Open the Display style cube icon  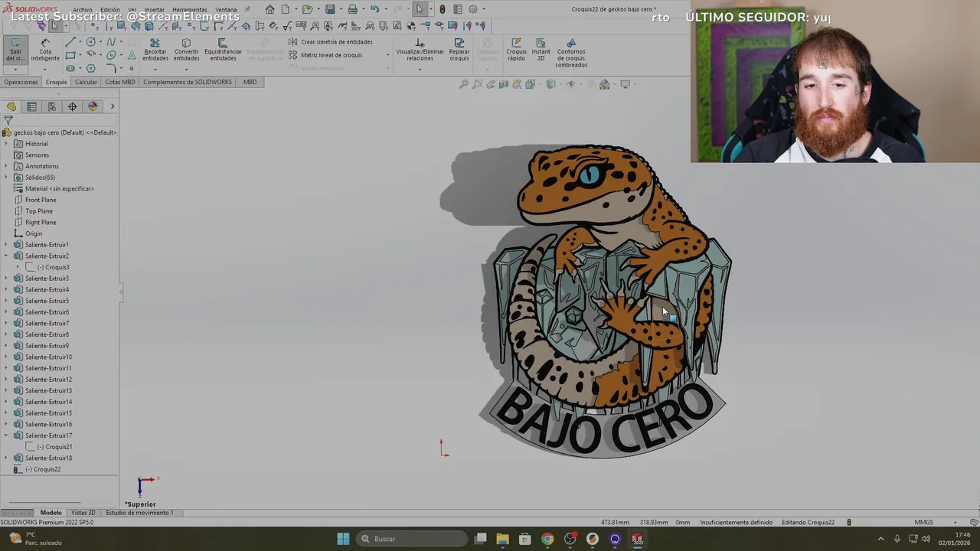550,84
